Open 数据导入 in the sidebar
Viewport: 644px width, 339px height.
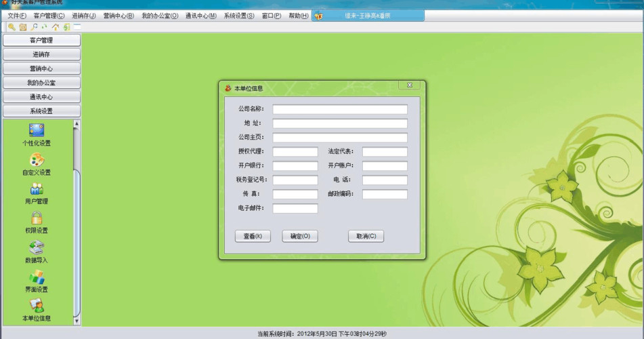37,252
